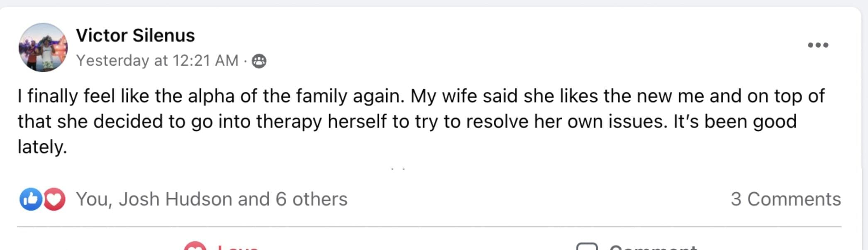
Task: Show who reacted: 'You, Josh Hudson and 6 others'
Action: point(212,199)
